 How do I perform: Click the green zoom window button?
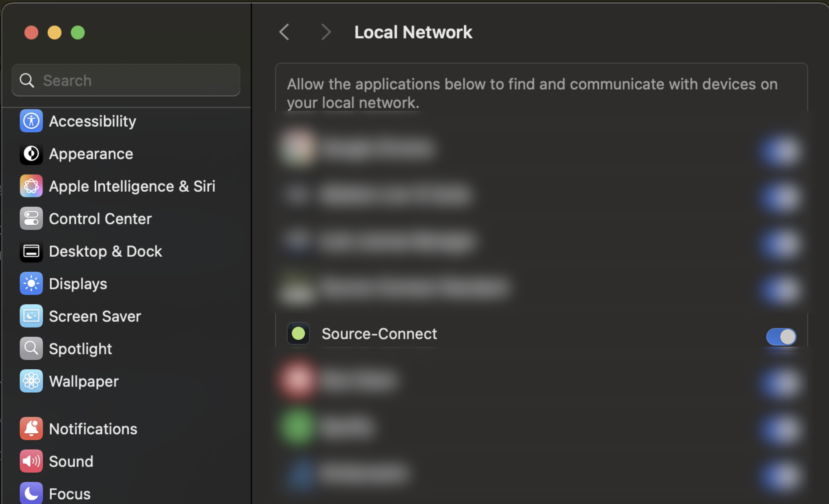[78, 33]
